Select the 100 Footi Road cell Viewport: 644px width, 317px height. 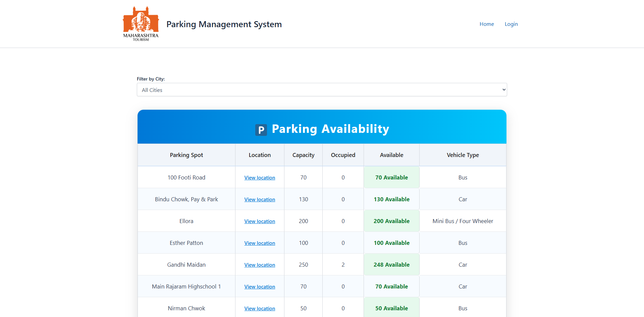pyautogui.click(x=186, y=177)
